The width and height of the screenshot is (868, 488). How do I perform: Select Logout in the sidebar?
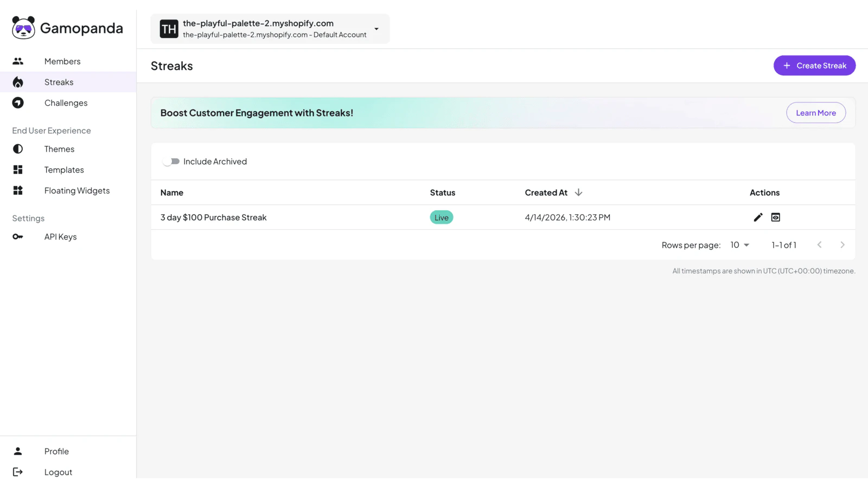[x=68, y=472]
